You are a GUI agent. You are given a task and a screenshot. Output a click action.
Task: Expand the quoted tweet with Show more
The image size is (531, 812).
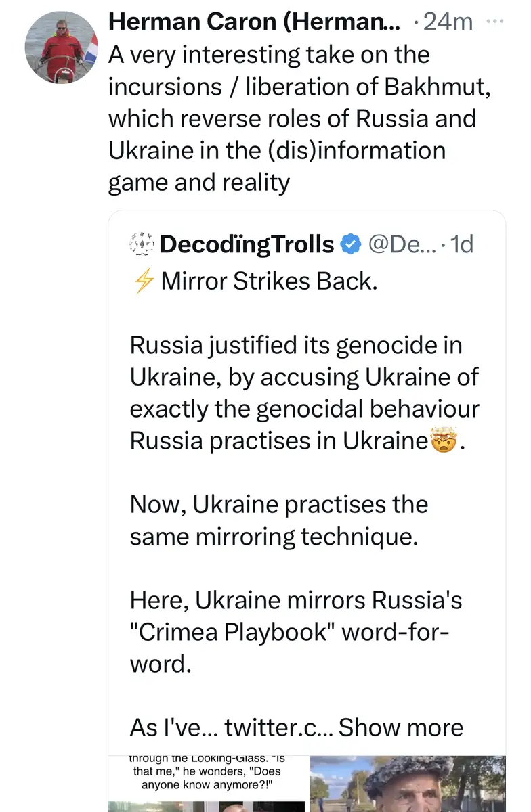point(401,727)
